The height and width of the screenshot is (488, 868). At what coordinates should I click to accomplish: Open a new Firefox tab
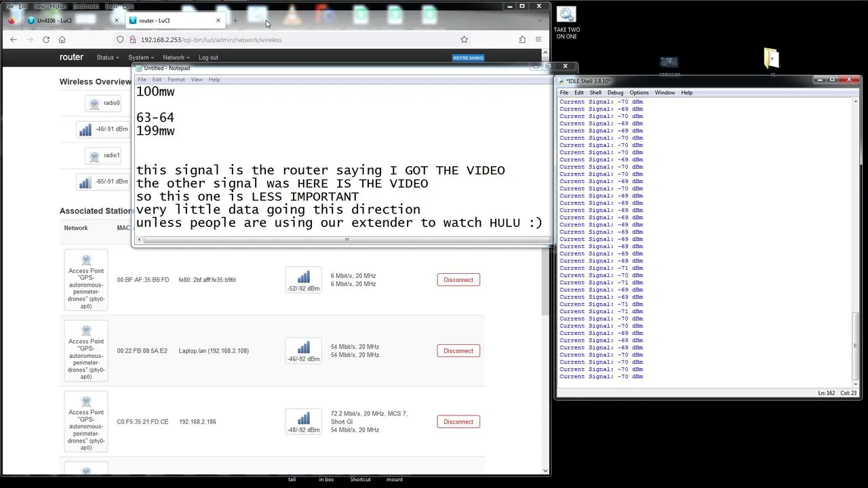(x=235, y=20)
